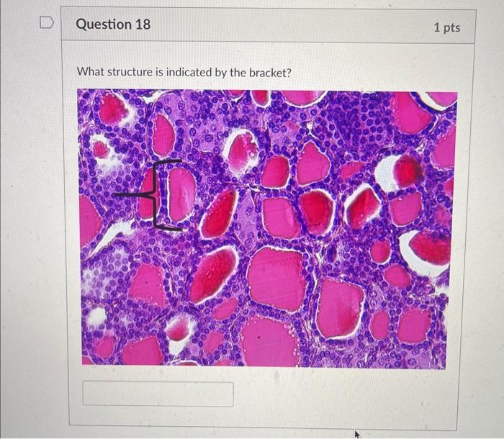Viewport: 504px width, 439px height.
Task: Click the black curly bracket drawn on the micrograph
Action: pos(164,195)
